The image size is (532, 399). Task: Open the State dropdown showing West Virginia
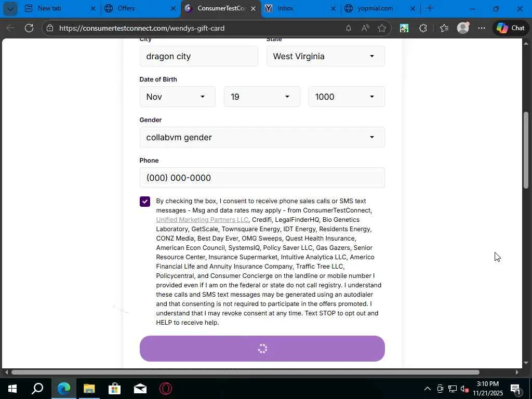(x=325, y=56)
